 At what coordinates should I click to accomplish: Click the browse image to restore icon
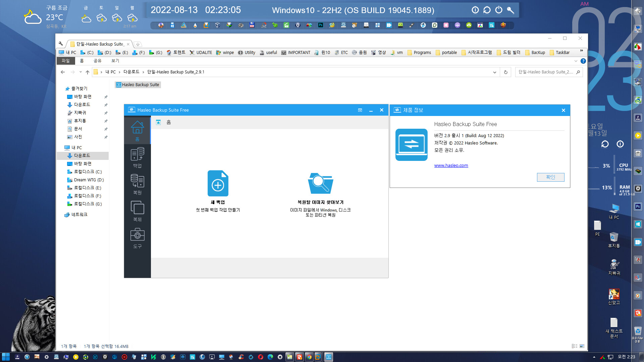[x=320, y=183]
